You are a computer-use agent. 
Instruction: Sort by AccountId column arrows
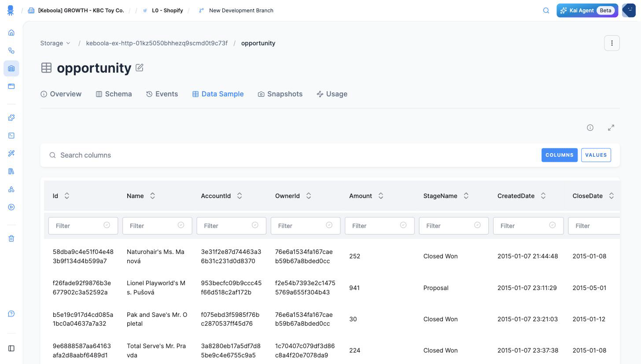tap(239, 196)
